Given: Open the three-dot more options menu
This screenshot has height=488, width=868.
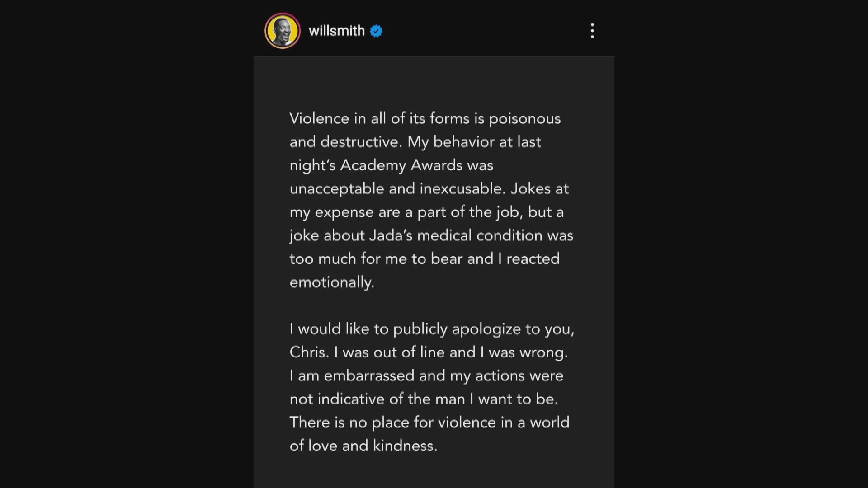Looking at the screenshot, I should [592, 31].
